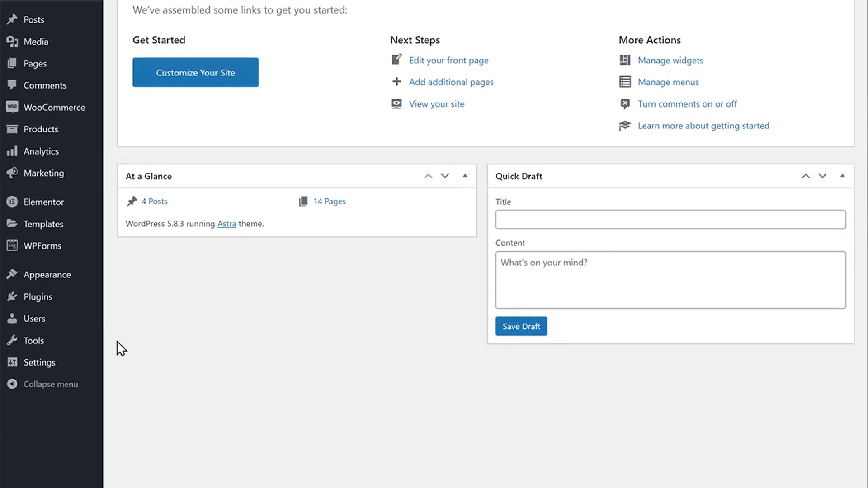Viewport: 868px width, 488px height.
Task: Click the Marketing megaphone icon
Action: (x=12, y=173)
